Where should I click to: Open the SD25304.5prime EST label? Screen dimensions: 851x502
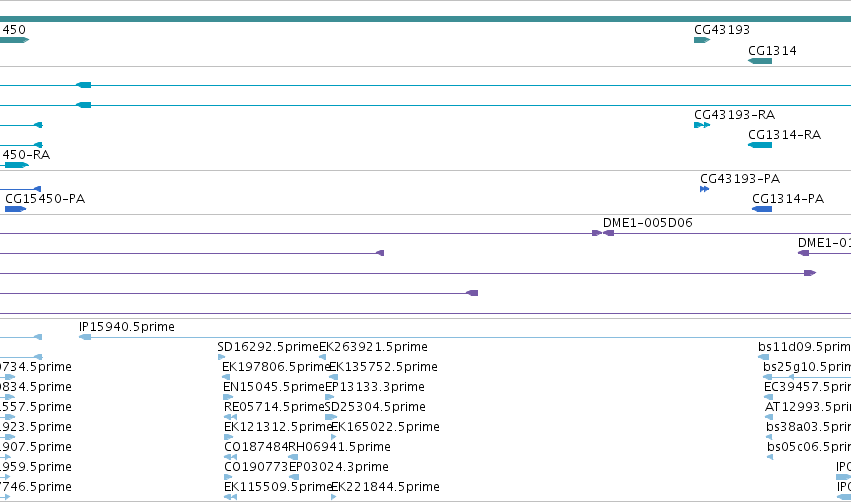click(x=375, y=408)
